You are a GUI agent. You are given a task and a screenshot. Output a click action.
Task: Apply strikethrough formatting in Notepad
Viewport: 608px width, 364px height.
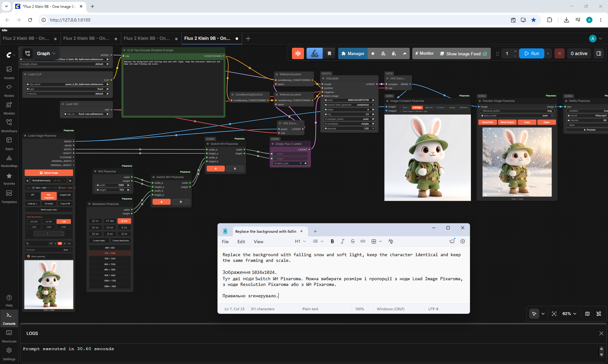[x=353, y=241]
